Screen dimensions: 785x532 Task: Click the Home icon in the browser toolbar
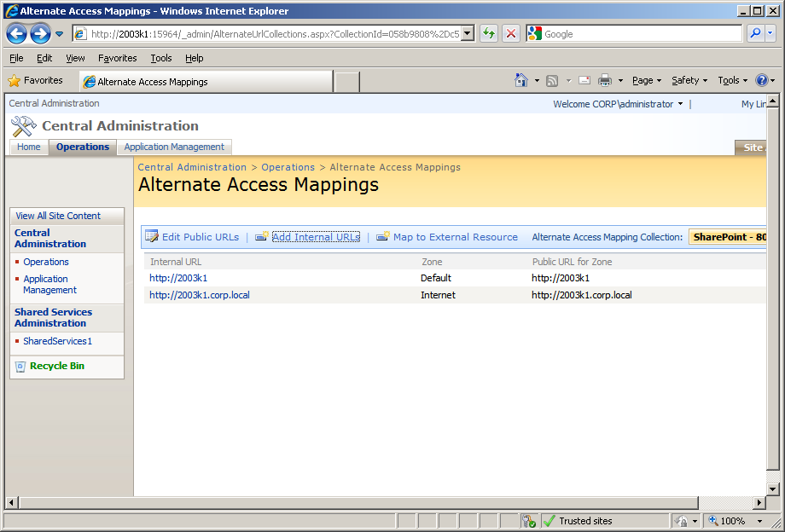[x=520, y=80]
